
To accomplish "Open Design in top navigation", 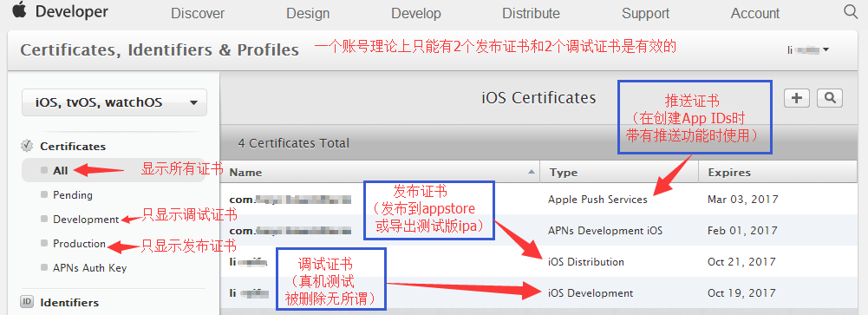I will (308, 13).
